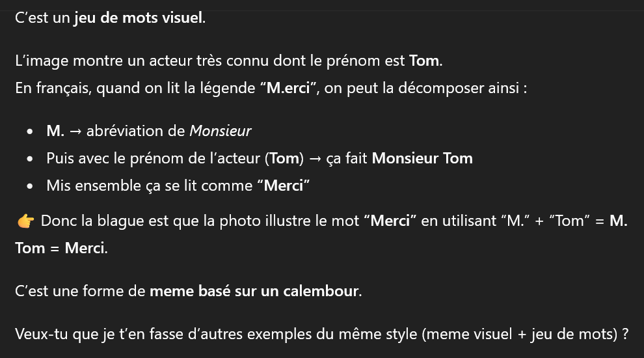Click the bullet dot before "Mis ensemble"

click(x=29, y=186)
